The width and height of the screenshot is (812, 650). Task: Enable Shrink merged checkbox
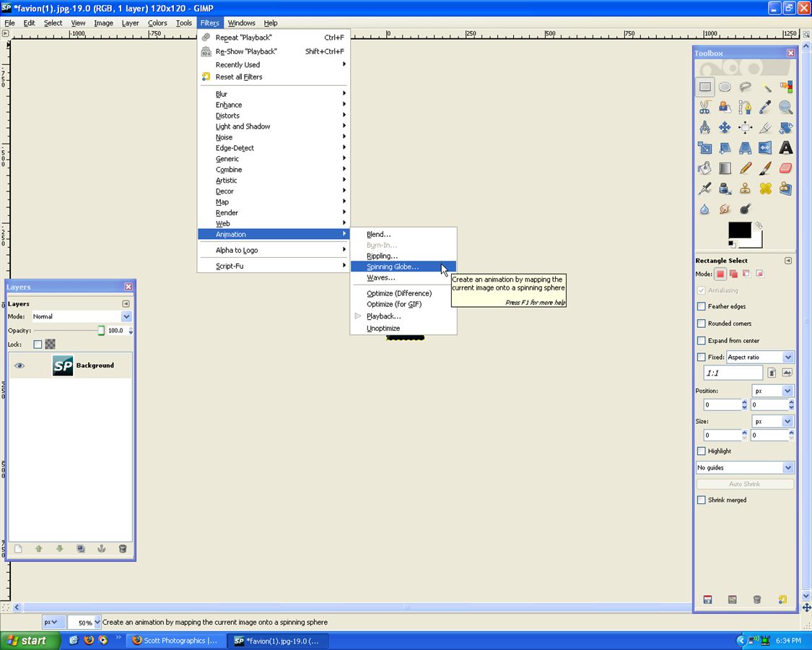tap(701, 500)
